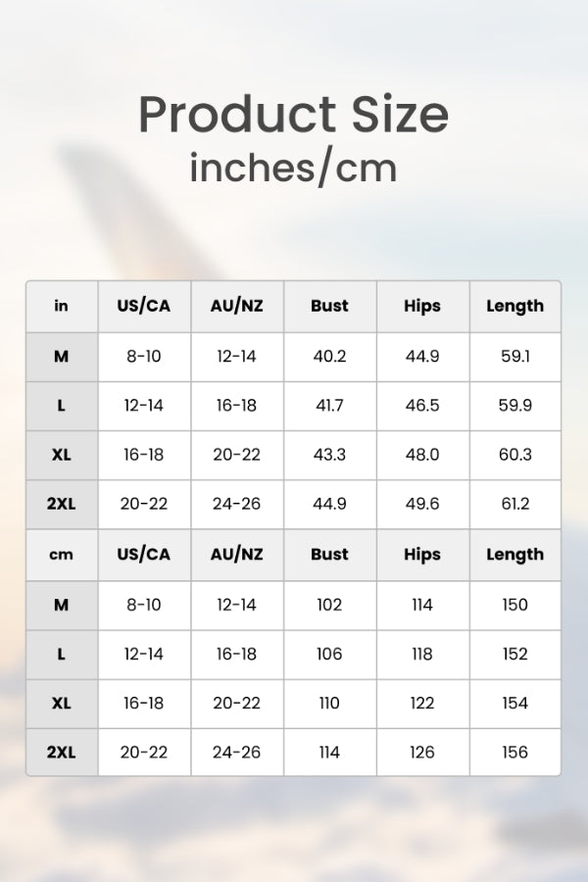
Task: Click the 46.5 hips measurement cell
Action: tap(422, 406)
